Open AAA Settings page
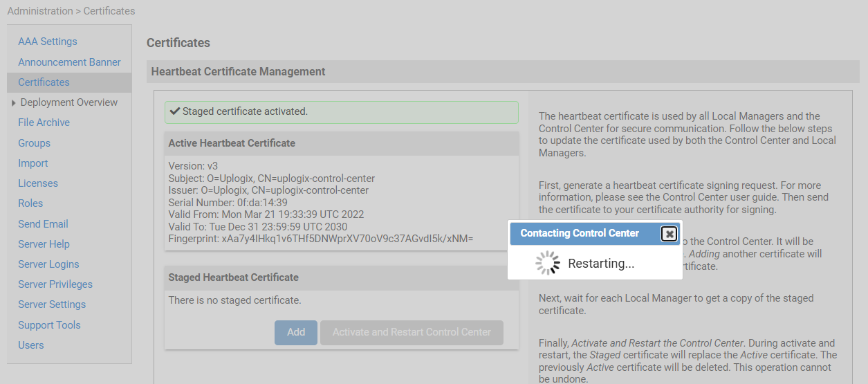The height and width of the screenshot is (384, 868). (x=48, y=42)
